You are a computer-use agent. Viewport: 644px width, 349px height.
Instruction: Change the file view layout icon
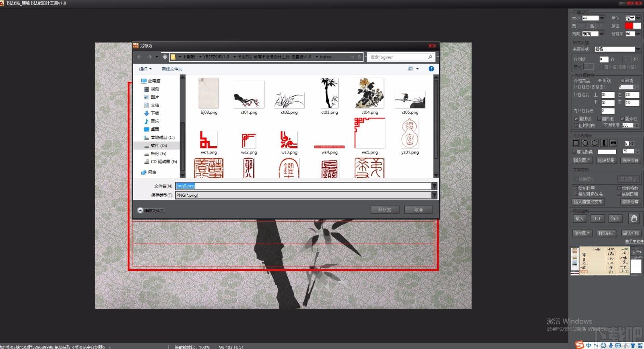click(x=410, y=69)
